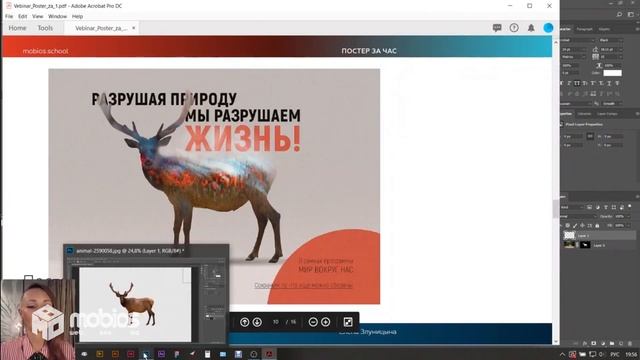The image size is (640, 360).
Task: Click the delete layer trash icon
Action: pos(631,344)
